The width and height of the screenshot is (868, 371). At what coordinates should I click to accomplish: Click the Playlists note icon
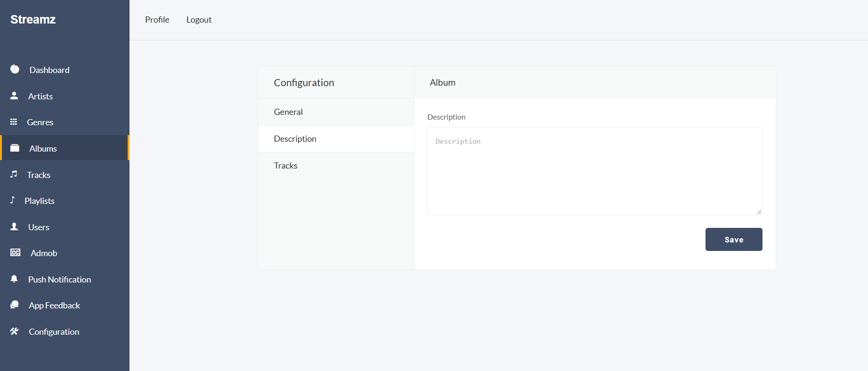point(13,200)
